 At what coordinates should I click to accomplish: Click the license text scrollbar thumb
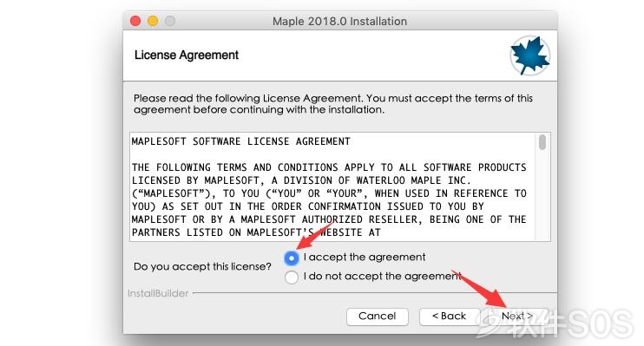tap(542, 142)
